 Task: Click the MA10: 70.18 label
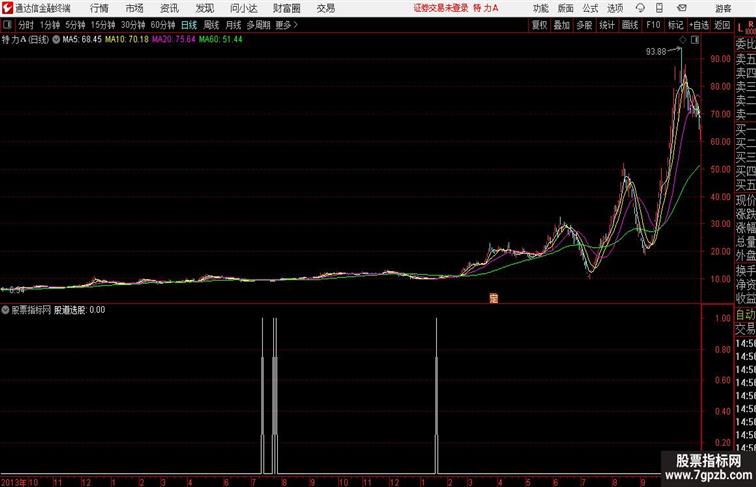coord(127,40)
